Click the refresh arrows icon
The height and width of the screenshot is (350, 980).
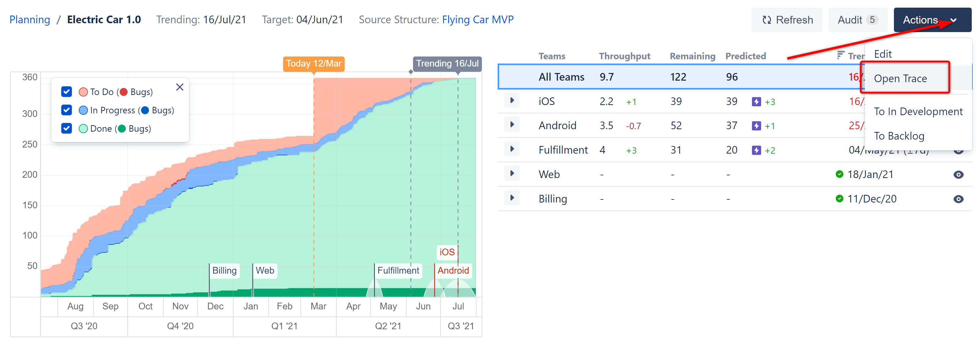point(767,20)
